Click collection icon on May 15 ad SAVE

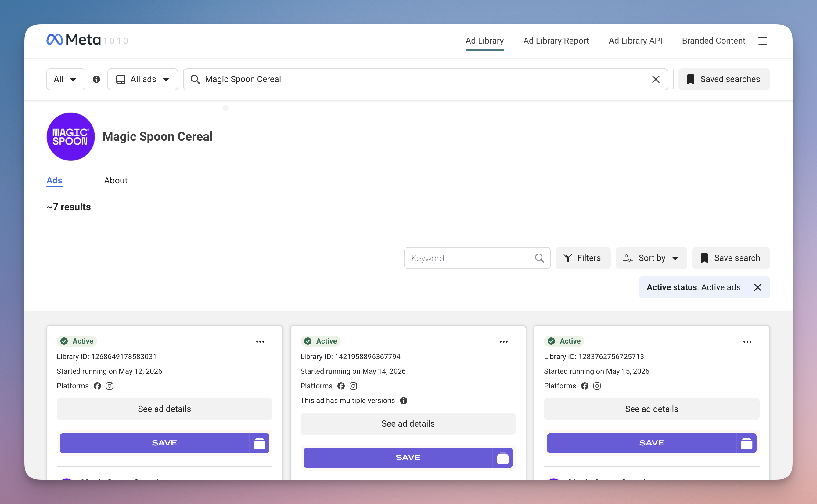click(x=746, y=443)
